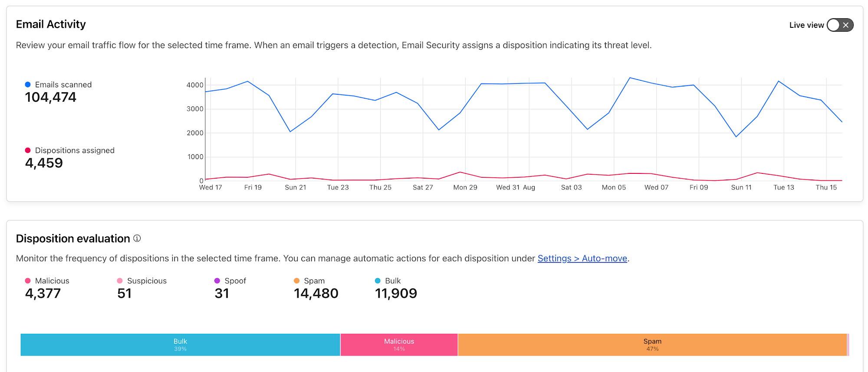
Task: Select the Malicious 14% bar segment
Action: (x=399, y=345)
